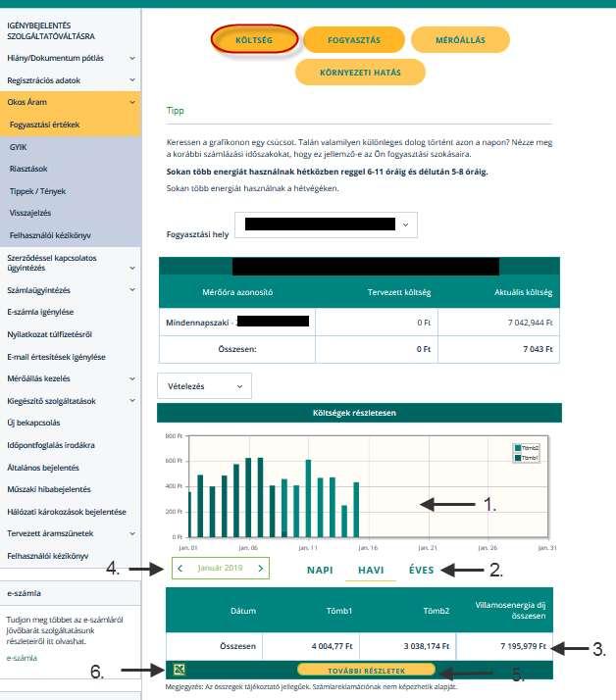Click the Január 2019 month selector label
The width and height of the screenshot is (616, 700).
221,568
